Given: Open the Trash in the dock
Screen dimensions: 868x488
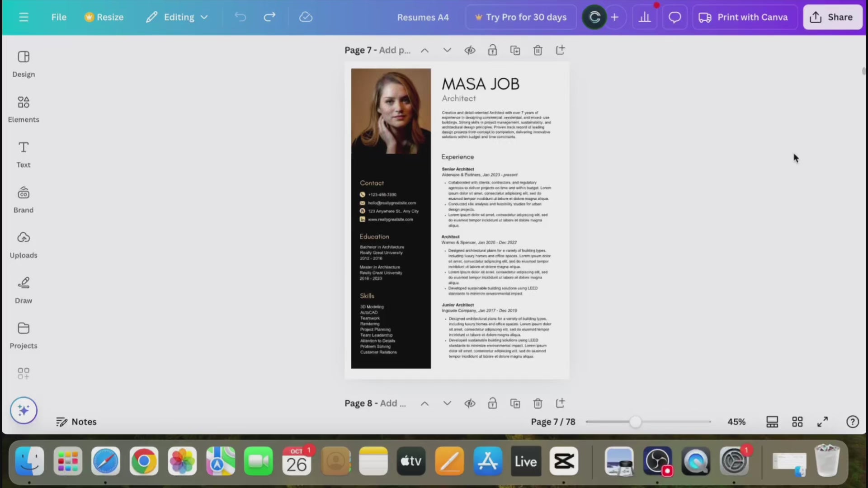Looking at the screenshot, I should (x=827, y=460).
